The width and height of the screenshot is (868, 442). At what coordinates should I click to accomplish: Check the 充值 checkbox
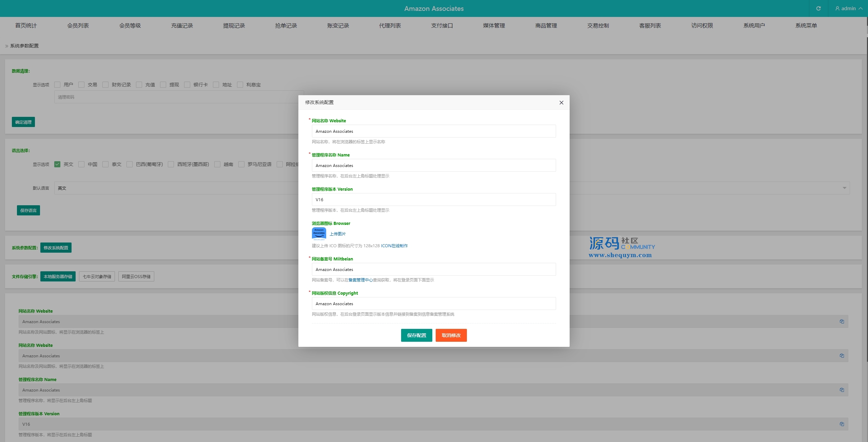(x=139, y=85)
